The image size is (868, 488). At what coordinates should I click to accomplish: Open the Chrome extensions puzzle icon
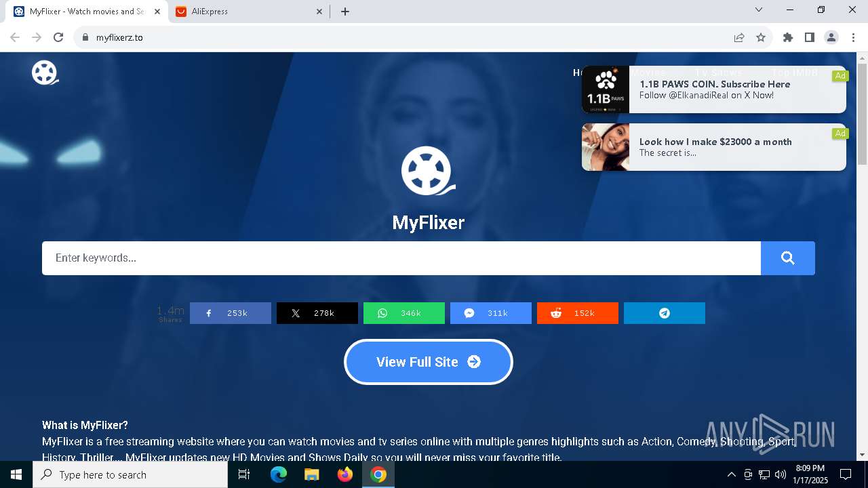tap(788, 37)
